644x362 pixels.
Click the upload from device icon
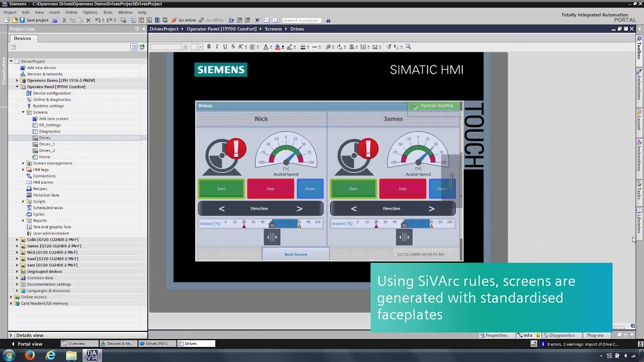point(149,20)
